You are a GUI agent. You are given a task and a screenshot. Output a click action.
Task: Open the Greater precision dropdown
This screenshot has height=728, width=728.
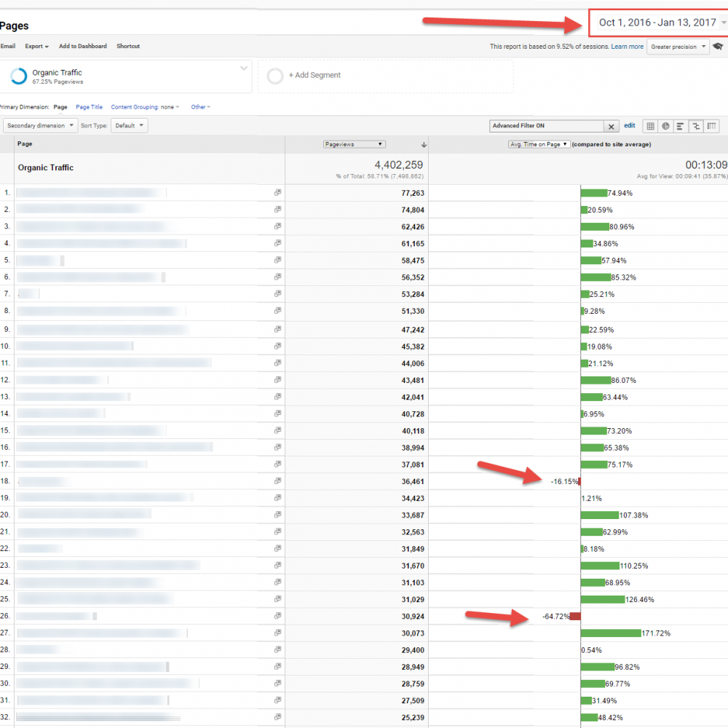pyautogui.click(x=678, y=47)
